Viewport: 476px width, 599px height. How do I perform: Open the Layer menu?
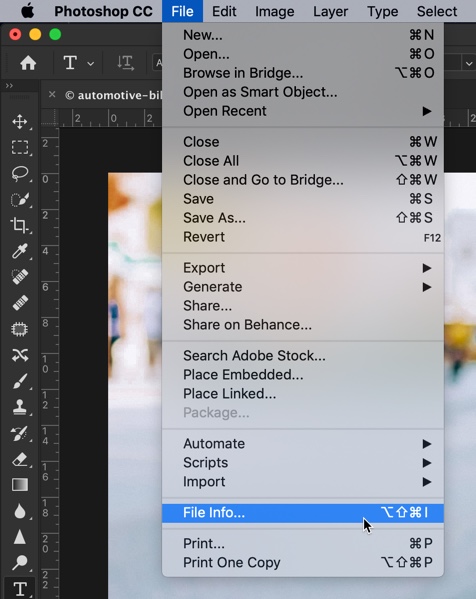[x=330, y=11]
